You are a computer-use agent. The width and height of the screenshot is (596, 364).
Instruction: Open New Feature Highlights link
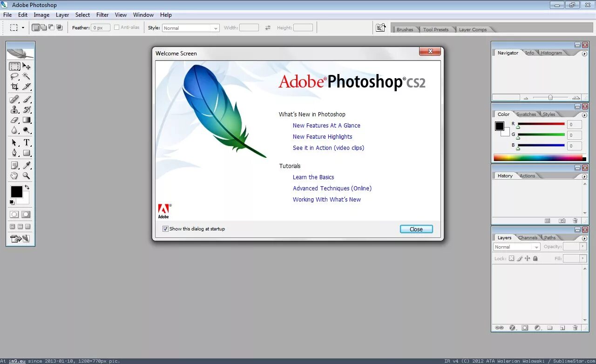click(x=322, y=137)
